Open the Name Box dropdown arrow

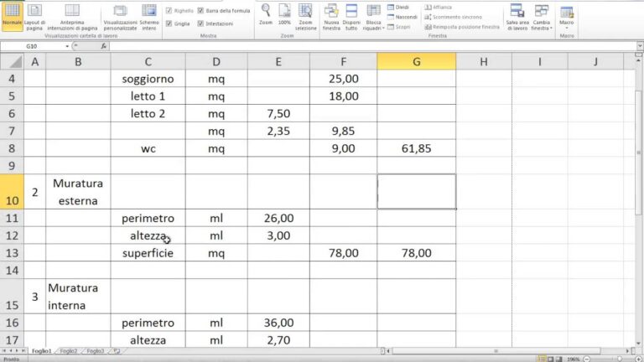click(x=67, y=46)
